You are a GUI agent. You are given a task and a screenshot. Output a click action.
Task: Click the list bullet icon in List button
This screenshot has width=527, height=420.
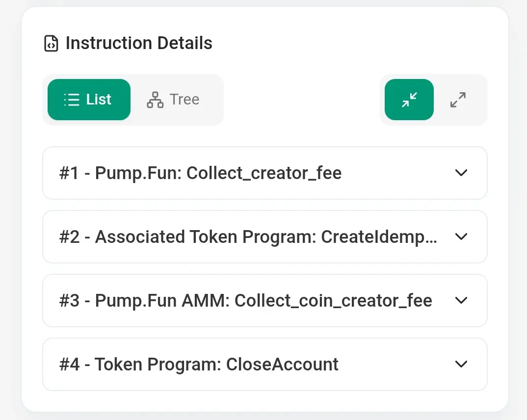[72, 100]
